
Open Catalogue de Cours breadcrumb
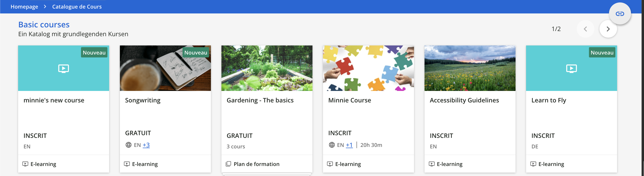tap(77, 7)
